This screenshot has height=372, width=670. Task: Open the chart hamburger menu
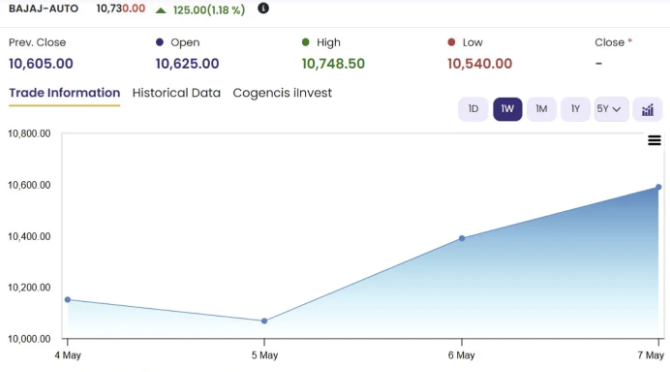[x=654, y=140]
